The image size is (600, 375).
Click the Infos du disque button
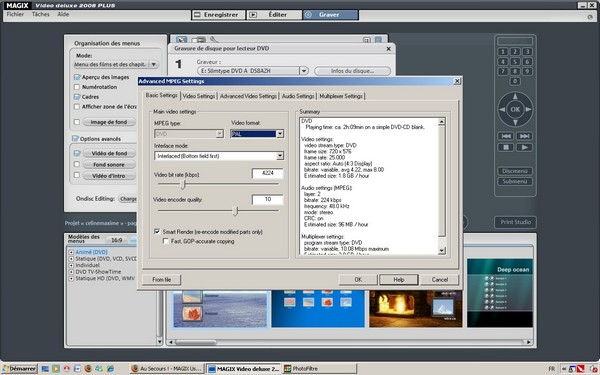352,71
